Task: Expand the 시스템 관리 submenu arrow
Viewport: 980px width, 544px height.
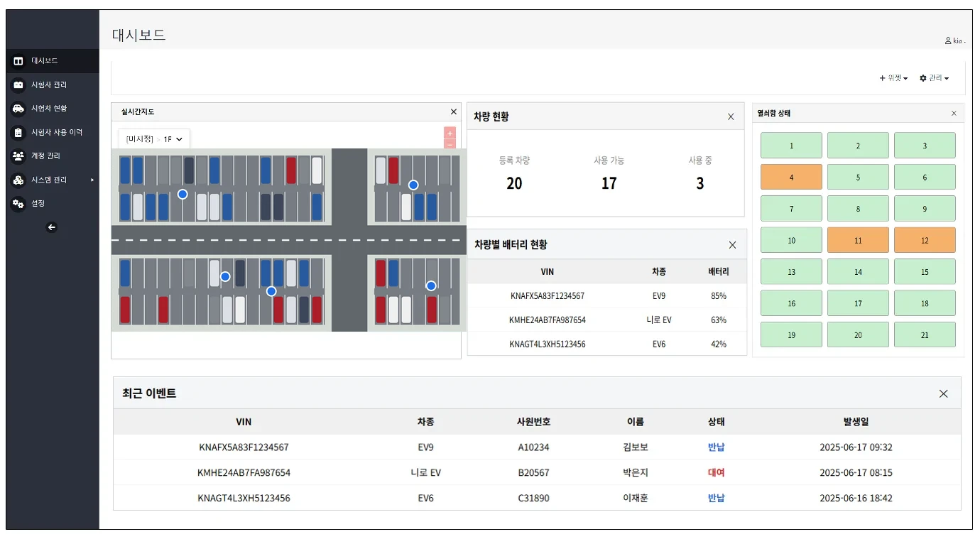Action: tap(92, 180)
